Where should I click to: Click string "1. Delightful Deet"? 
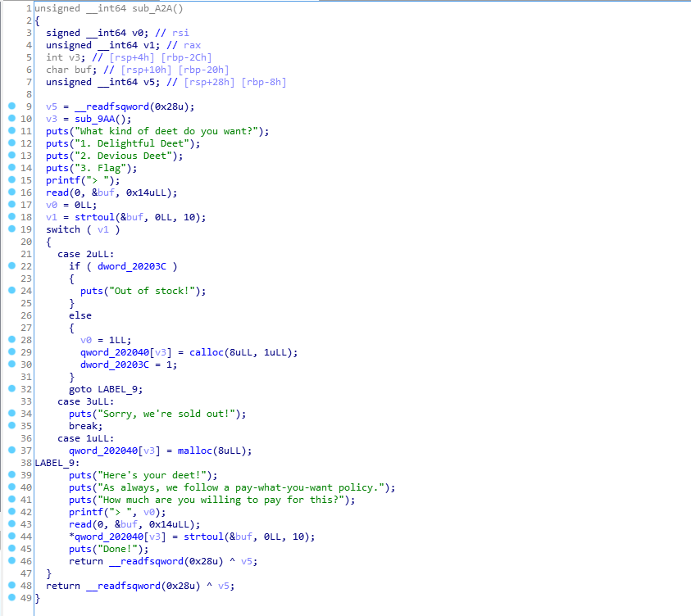(x=132, y=143)
